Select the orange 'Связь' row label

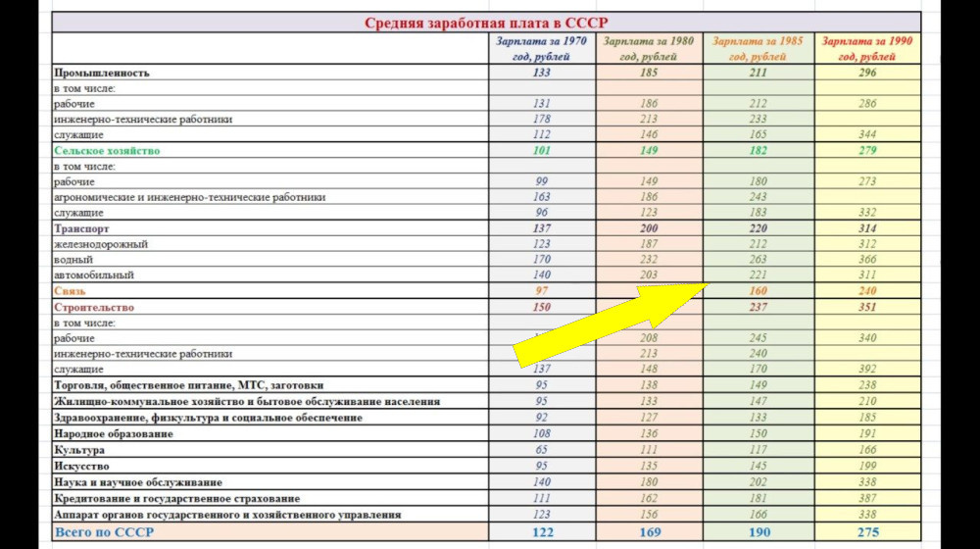(x=70, y=291)
